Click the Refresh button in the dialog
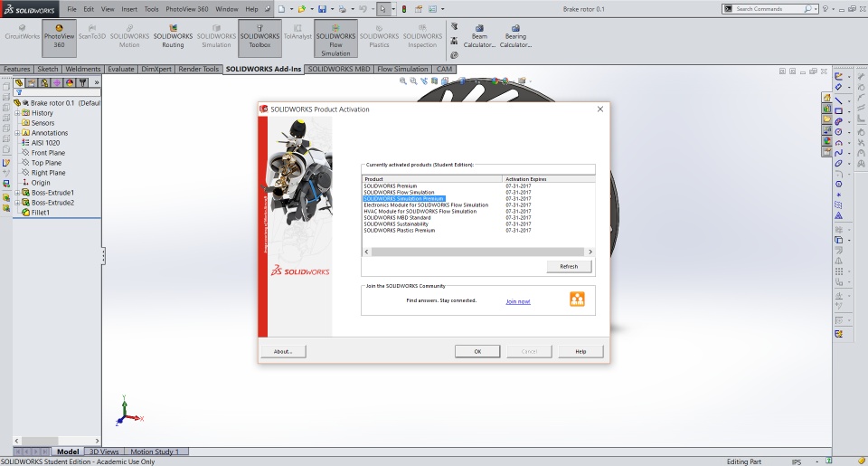Viewport: 868px width, 466px height. (569, 267)
